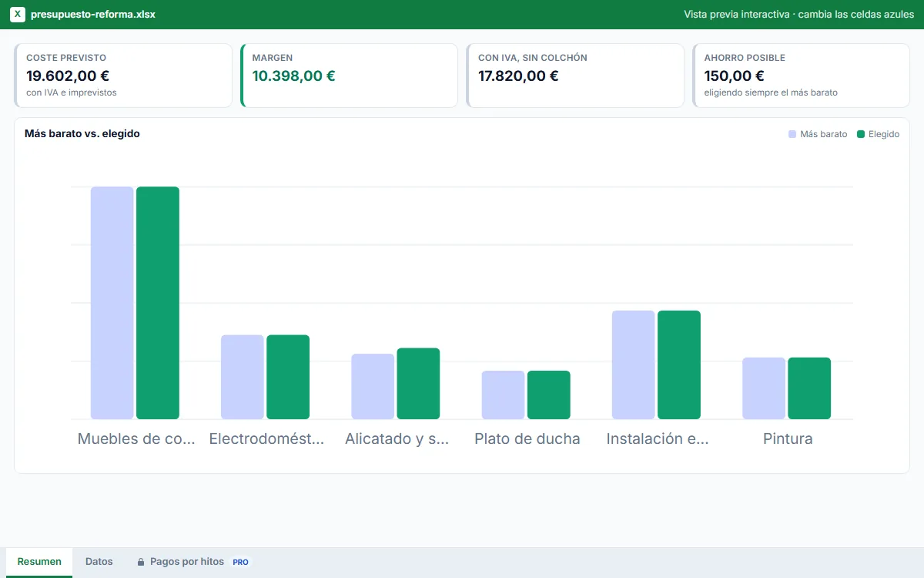Click the 'CON IVA, SIN COLCHÓN' heading
Image resolution: width=924 pixels, height=578 pixels.
click(533, 58)
